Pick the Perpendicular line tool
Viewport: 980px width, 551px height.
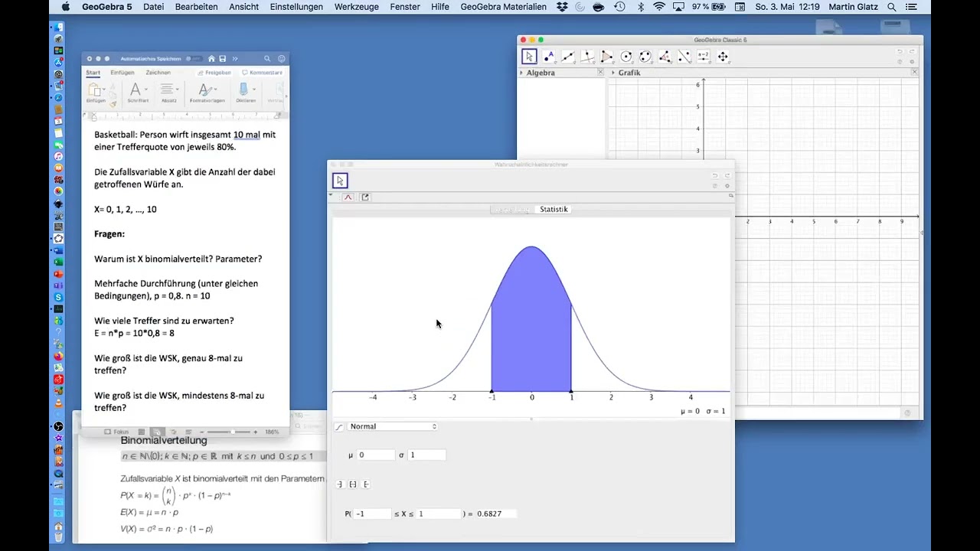coord(587,57)
